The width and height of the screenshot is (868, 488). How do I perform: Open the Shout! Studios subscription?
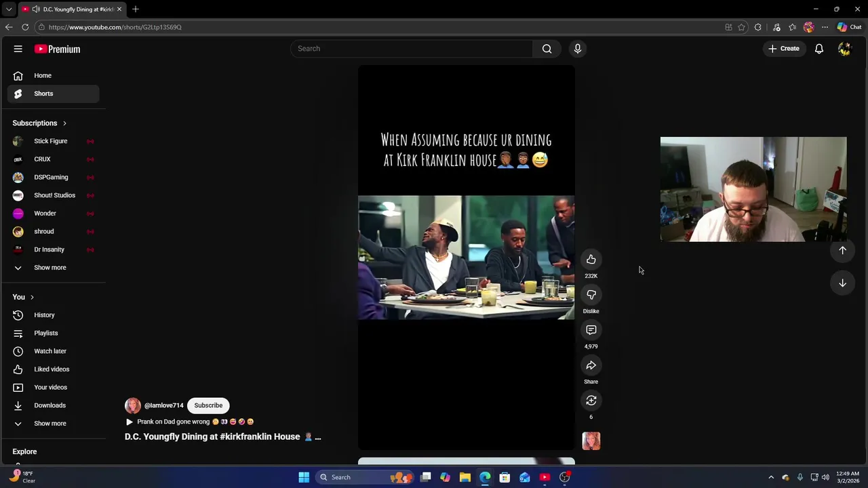click(x=53, y=195)
